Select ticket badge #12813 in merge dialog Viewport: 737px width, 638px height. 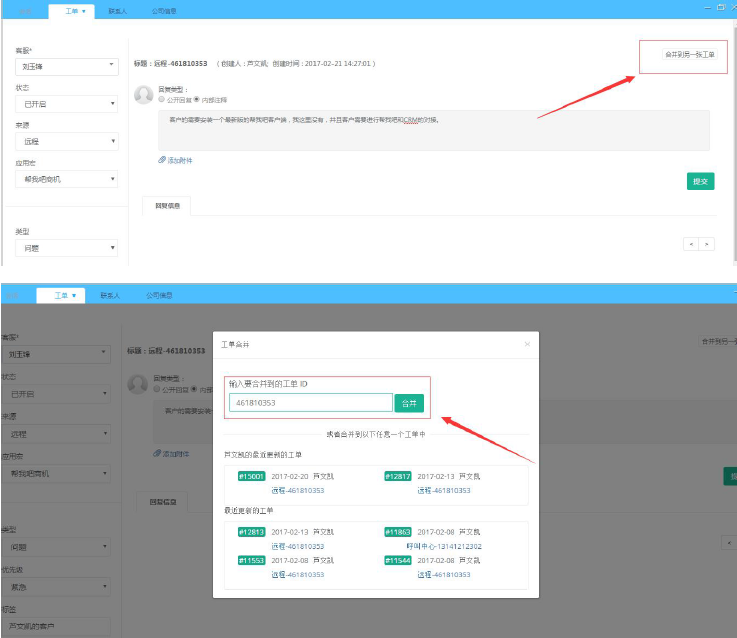tap(251, 532)
